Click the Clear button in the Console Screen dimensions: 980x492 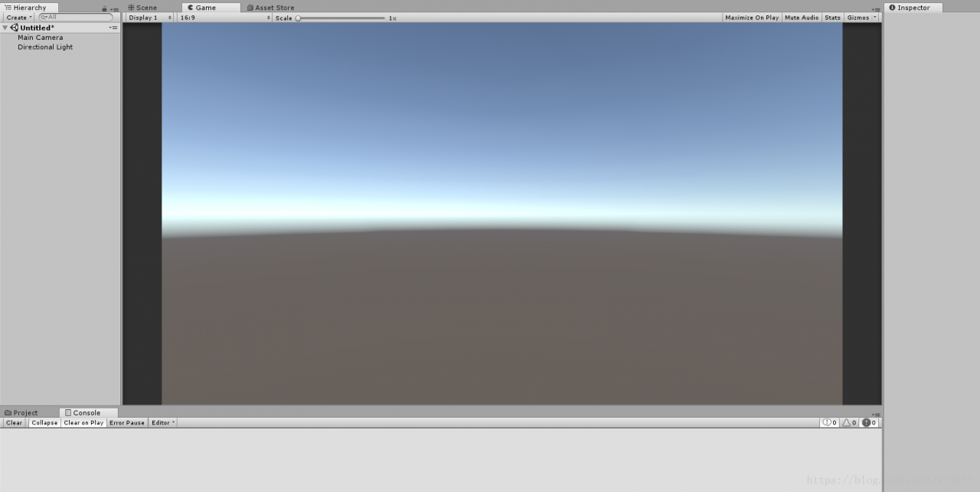tap(13, 422)
